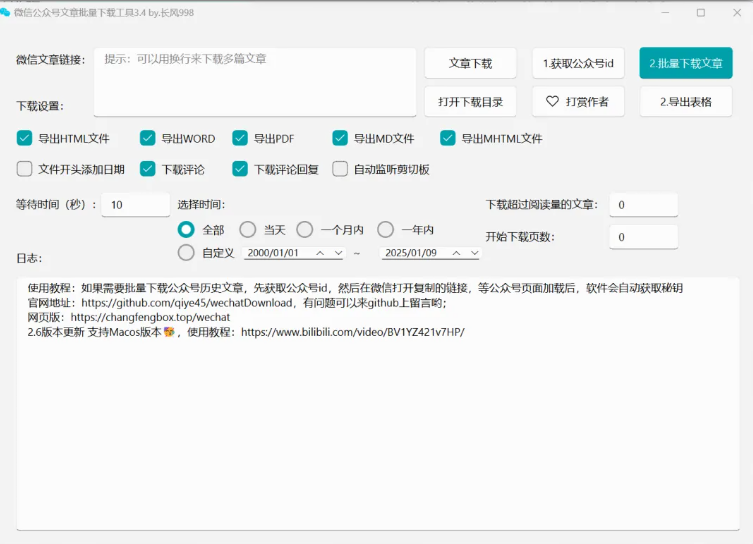Image resolution: width=753 pixels, height=544 pixels.
Task: Click the heart icon on 打赏作者
Action: pyautogui.click(x=552, y=101)
